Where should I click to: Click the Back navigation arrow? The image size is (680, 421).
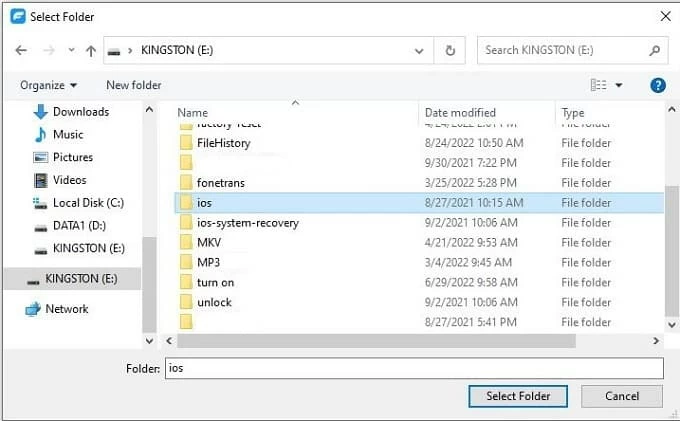(x=21, y=50)
